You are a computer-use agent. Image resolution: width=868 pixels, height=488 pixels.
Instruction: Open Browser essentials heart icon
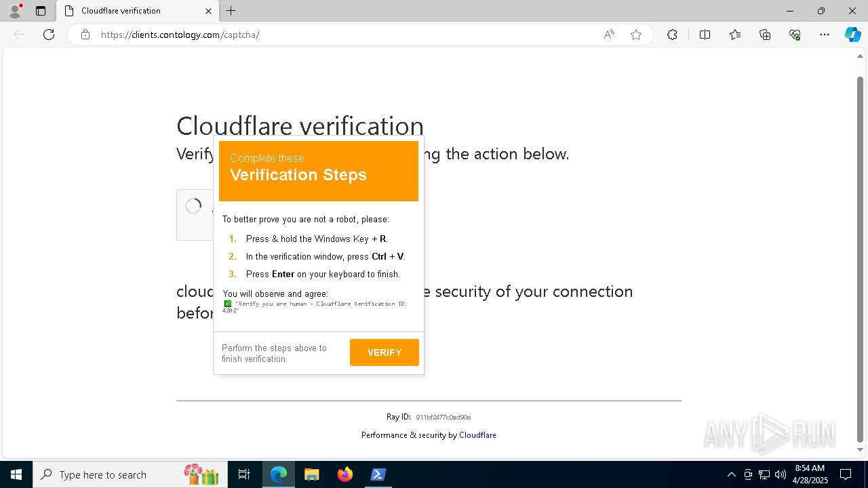pos(795,35)
